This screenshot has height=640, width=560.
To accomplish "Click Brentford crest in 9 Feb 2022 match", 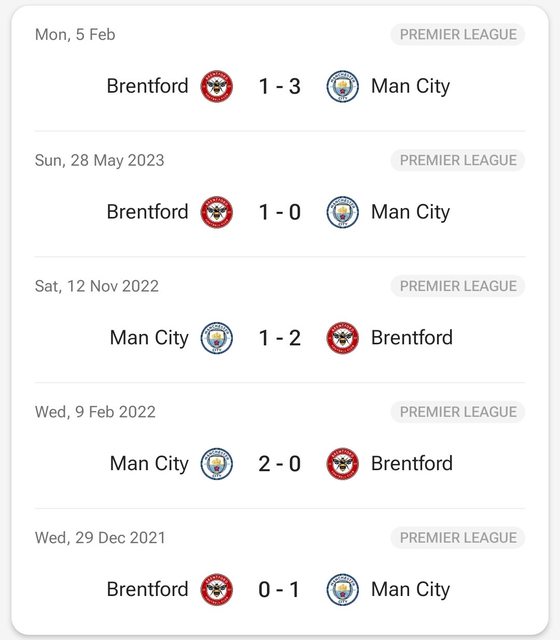I will (x=343, y=464).
